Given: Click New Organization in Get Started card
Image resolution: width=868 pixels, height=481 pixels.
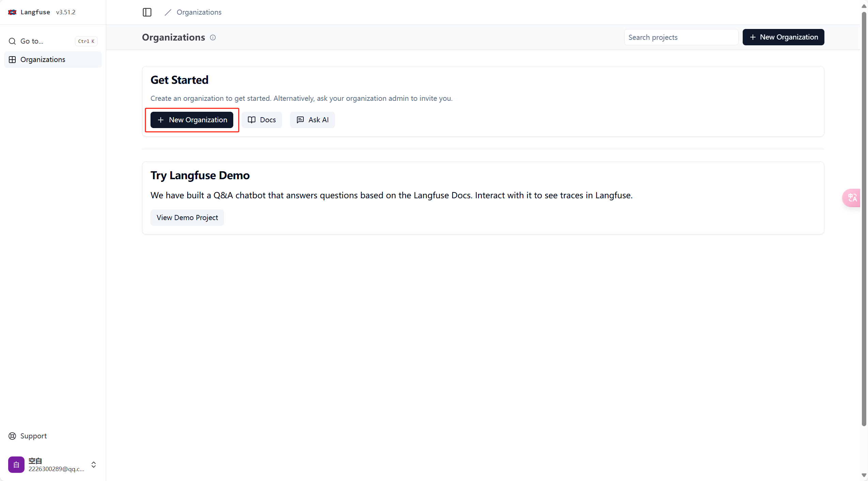Looking at the screenshot, I should 192,120.
